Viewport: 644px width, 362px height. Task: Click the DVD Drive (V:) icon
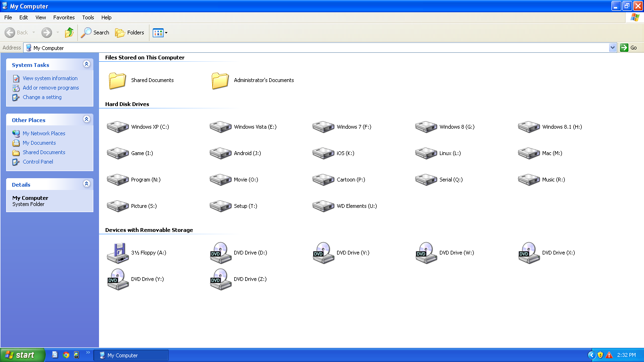click(x=323, y=253)
